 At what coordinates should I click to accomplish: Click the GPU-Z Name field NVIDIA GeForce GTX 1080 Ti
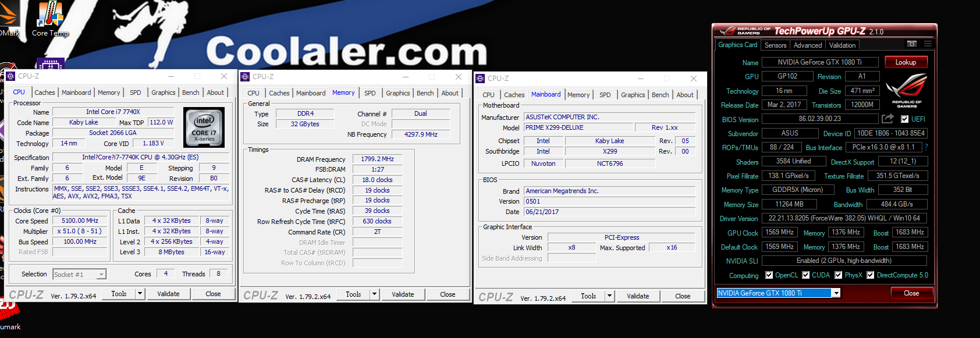coord(820,62)
